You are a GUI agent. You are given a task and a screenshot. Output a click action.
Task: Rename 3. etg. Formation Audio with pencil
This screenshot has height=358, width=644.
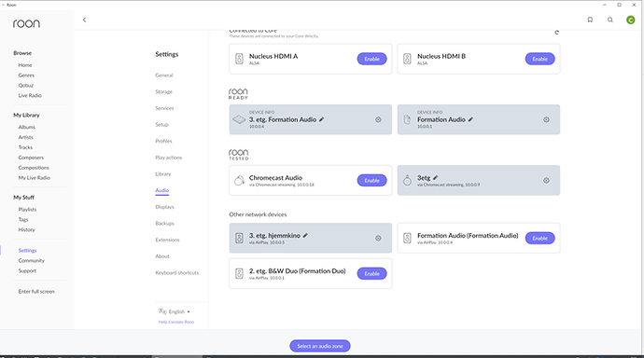(x=322, y=119)
